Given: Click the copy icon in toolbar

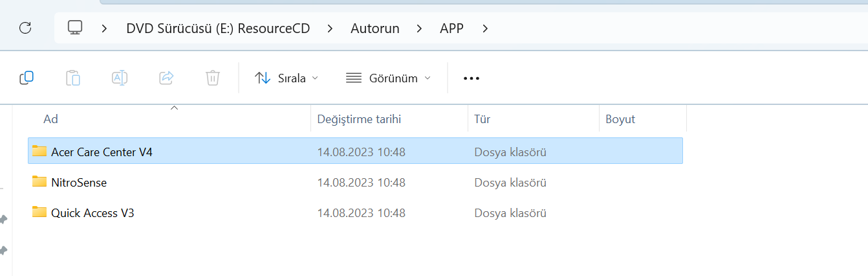Looking at the screenshot, I should pos(27,78).
